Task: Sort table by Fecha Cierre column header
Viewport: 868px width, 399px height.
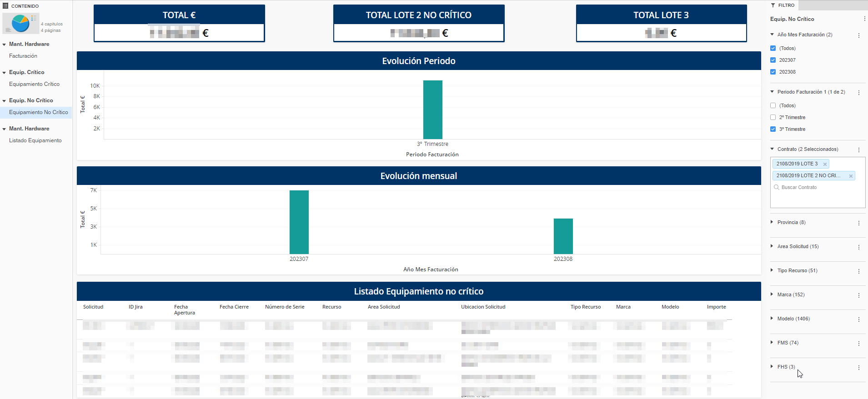Action: [x=234, y=307]
